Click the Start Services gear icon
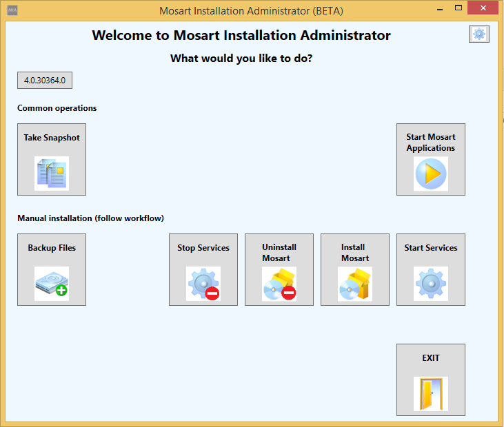Image resolution: width=504 pixels, height=427 pixels. 431,284
